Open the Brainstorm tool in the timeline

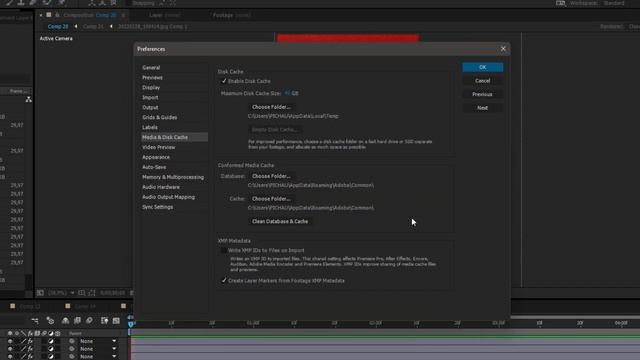pos(104,321)
